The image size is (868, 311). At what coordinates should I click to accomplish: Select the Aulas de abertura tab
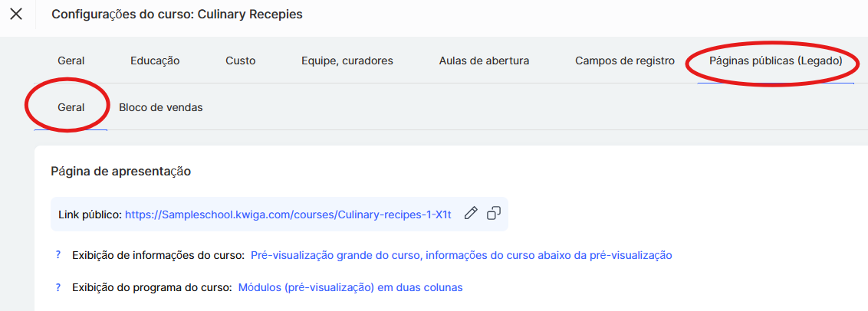point(484,61)
